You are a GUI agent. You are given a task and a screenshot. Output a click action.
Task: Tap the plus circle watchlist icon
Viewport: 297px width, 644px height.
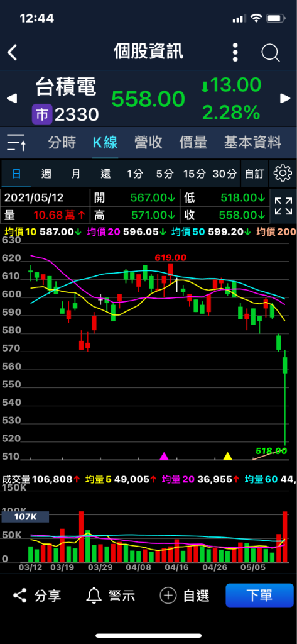point(168,595)
